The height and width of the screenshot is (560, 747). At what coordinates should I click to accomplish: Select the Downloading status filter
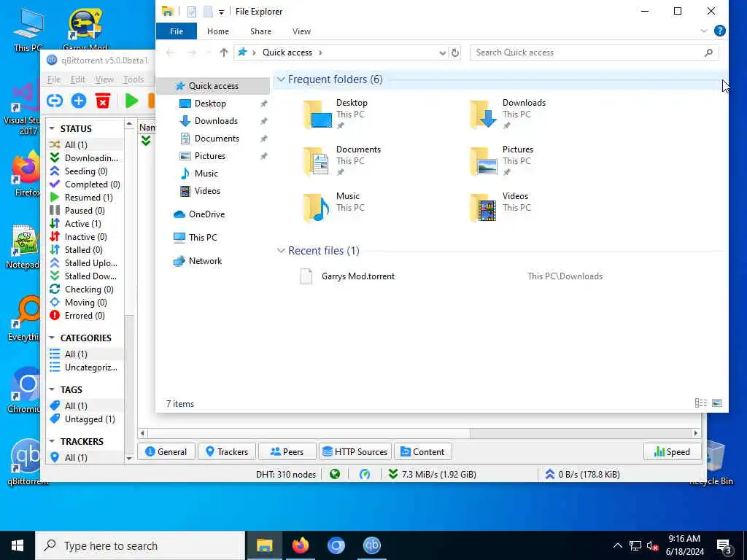point(85,157)
